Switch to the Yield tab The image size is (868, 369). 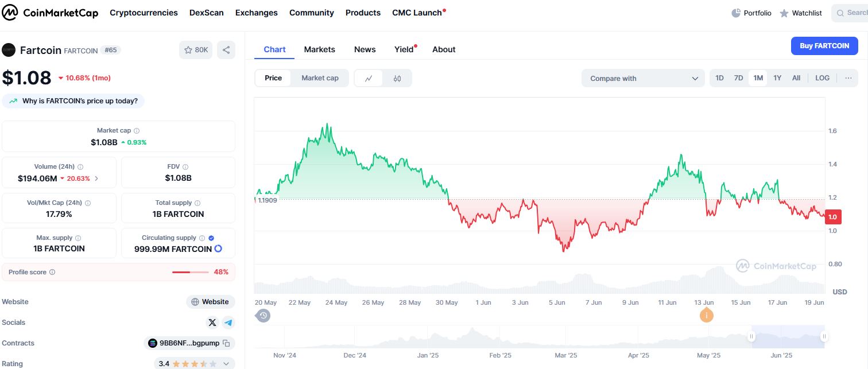click(x=404, y=49)
